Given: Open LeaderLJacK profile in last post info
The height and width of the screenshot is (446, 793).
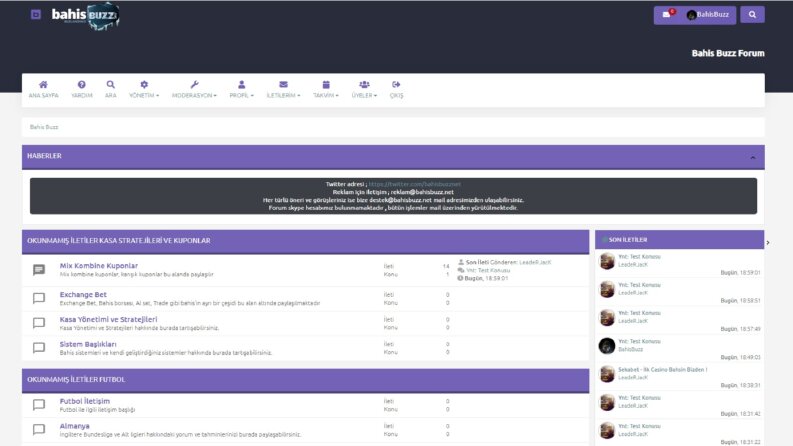Looking at the screenshot, I should 535,262.
